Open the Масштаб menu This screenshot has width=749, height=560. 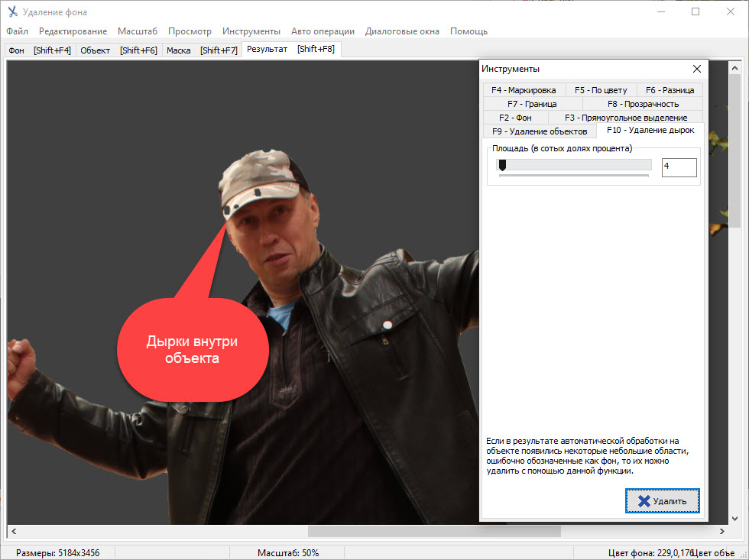[138, 31]
